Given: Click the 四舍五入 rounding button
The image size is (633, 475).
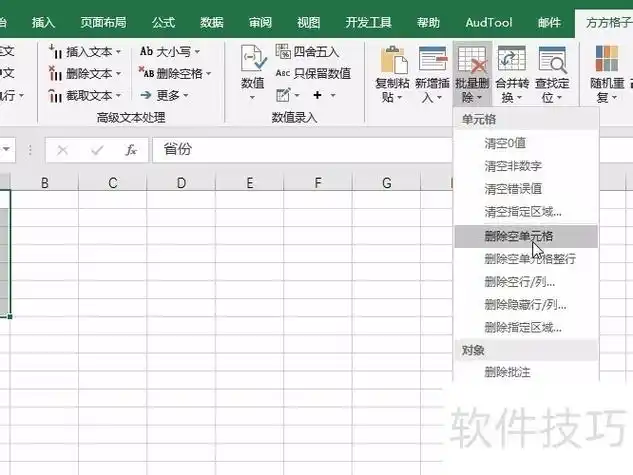Looking at the screenshot, I should coord(307,51).
